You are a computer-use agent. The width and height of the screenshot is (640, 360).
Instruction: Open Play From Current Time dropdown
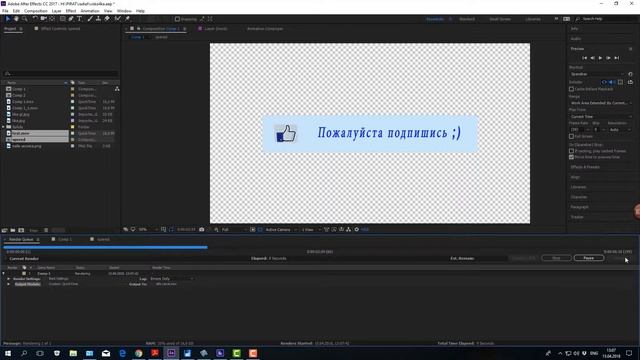click(601, 117)
